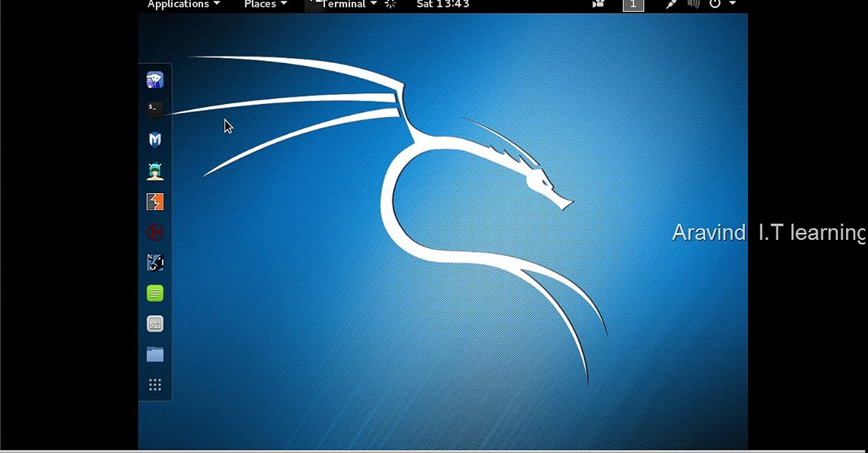Viewport: 868px width, 453px height.
Task: Open the Terminal app menu in top bar
Action: pos(344,4)
